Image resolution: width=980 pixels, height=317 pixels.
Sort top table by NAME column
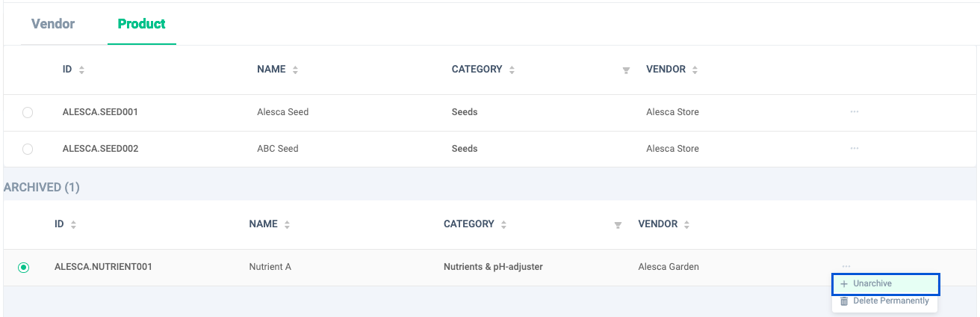coord(295,70)
